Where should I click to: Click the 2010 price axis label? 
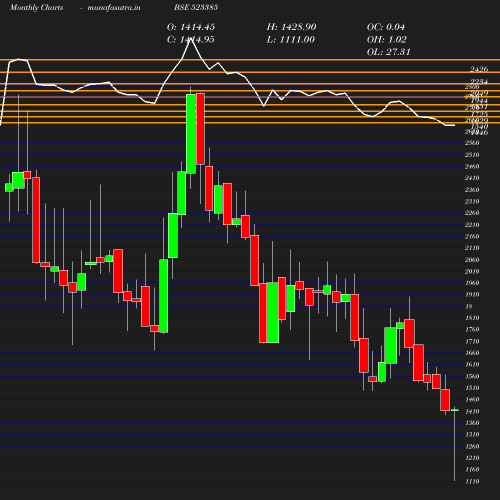point(472,271)
